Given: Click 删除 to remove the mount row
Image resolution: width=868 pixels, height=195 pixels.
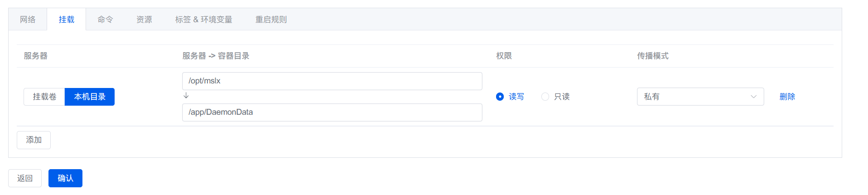Looking at the screenshot, I should tap(787, 97).
